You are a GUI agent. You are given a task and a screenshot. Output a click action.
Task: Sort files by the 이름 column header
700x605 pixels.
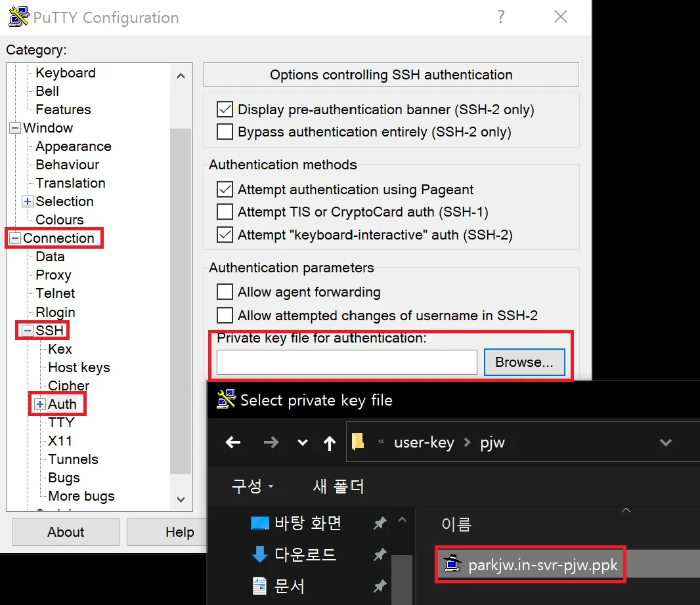click(x=456, y=524)
